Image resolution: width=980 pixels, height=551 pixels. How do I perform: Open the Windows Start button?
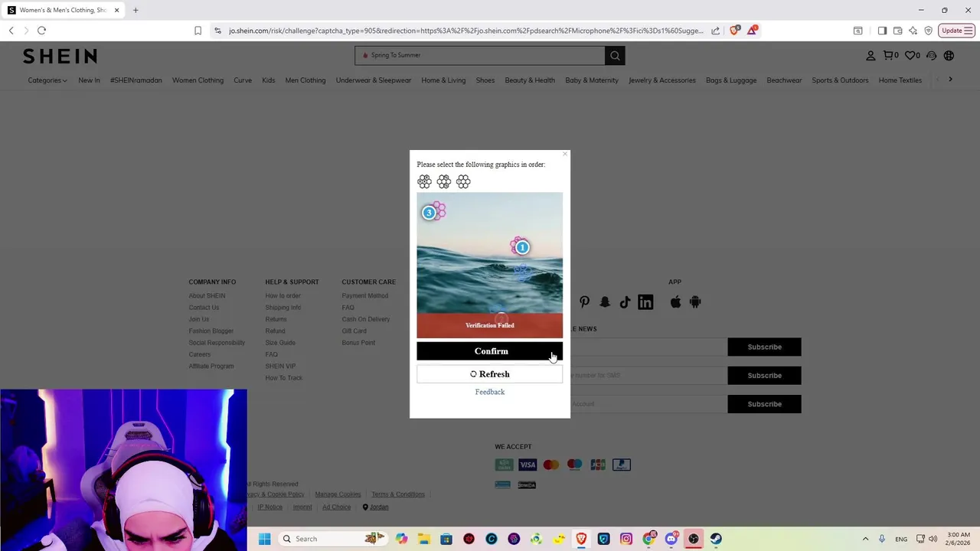coord(264,539)
